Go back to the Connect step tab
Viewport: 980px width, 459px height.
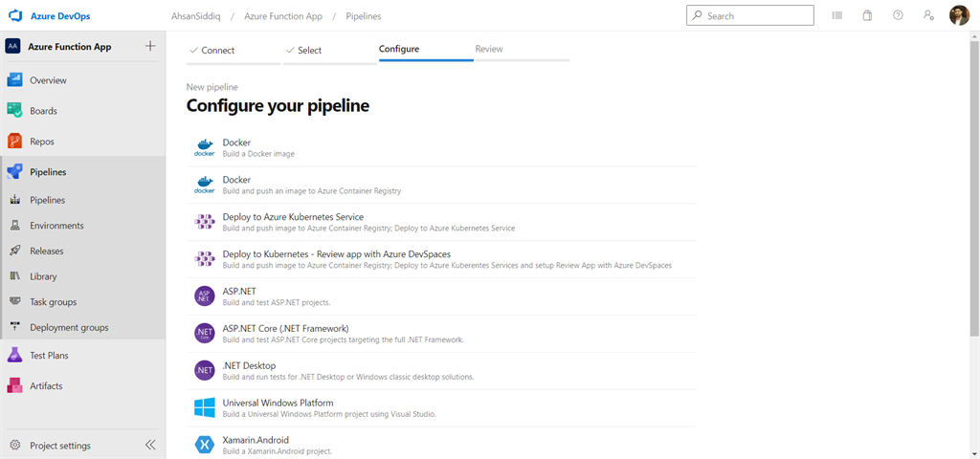[234, 51]
